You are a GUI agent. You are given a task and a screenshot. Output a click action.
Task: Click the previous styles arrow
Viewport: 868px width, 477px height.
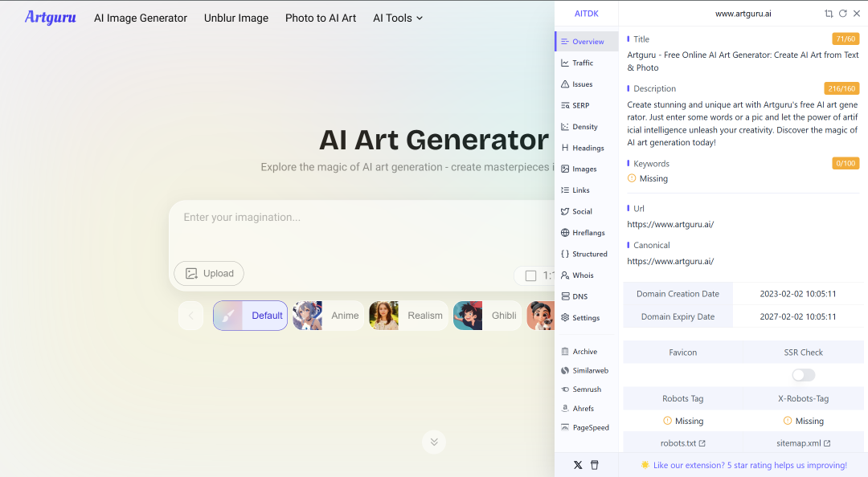[191, 316]
